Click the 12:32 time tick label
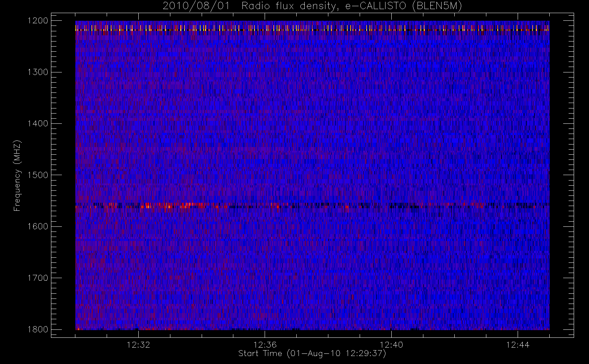The image size is (589, 364). pos(138,345)
